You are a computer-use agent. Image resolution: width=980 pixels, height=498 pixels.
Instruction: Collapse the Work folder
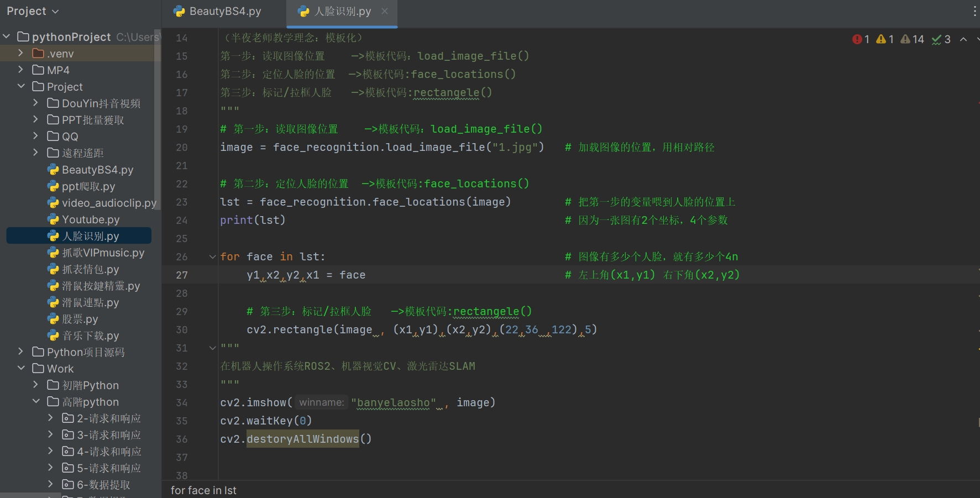click(x=21, y=368)
